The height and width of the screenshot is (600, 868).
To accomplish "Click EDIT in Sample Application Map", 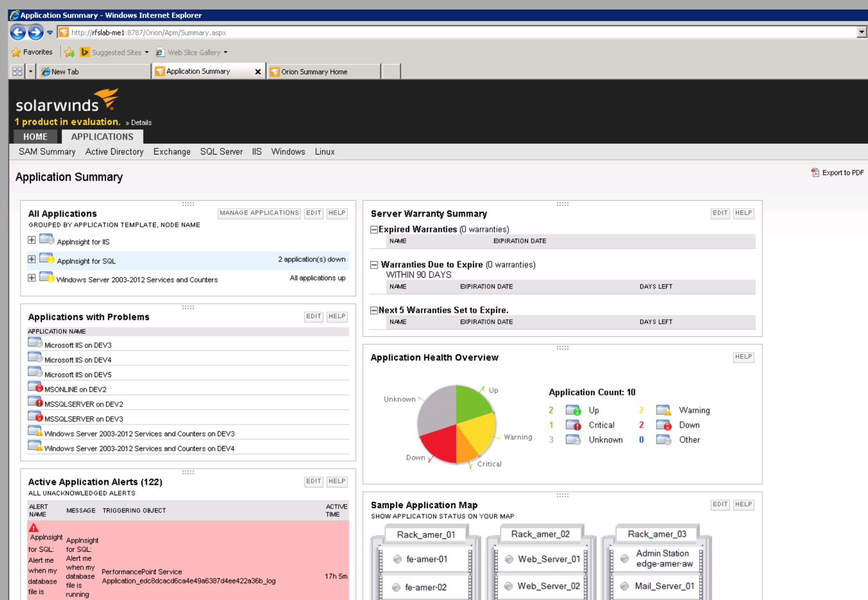I will pyautogui.click(x=720, y=504).
